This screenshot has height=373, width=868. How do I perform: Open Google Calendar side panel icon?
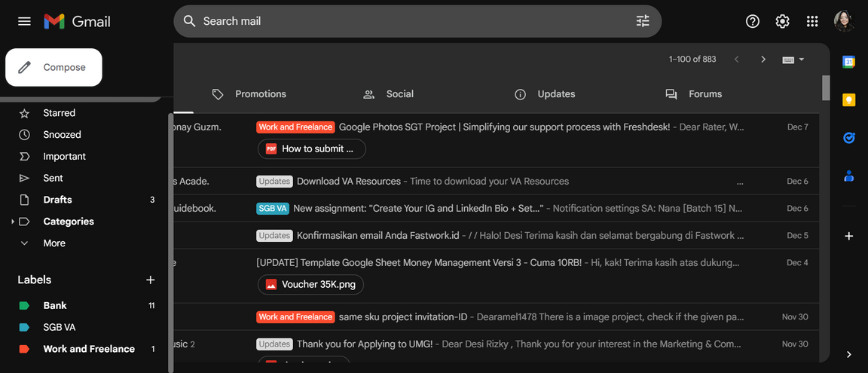point(848,62)
